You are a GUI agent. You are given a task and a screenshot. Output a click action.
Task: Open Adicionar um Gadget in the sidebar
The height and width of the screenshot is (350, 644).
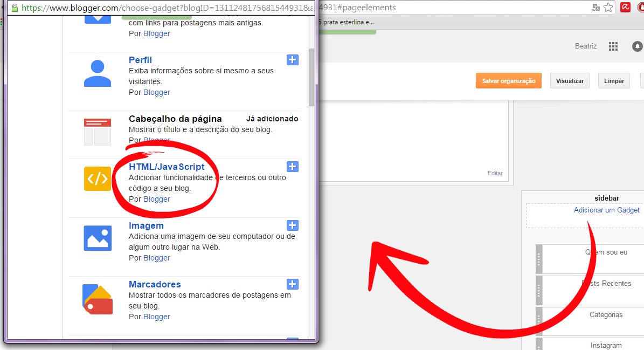607,210
